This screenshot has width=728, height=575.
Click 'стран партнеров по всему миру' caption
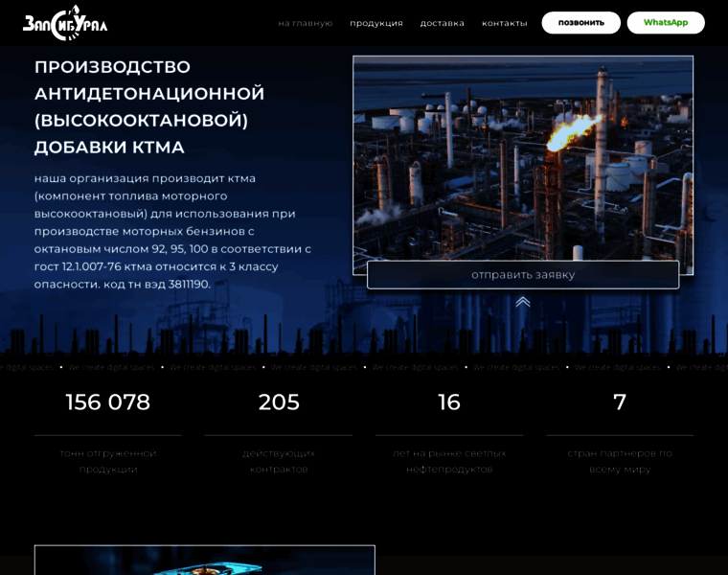coord(620,461)
